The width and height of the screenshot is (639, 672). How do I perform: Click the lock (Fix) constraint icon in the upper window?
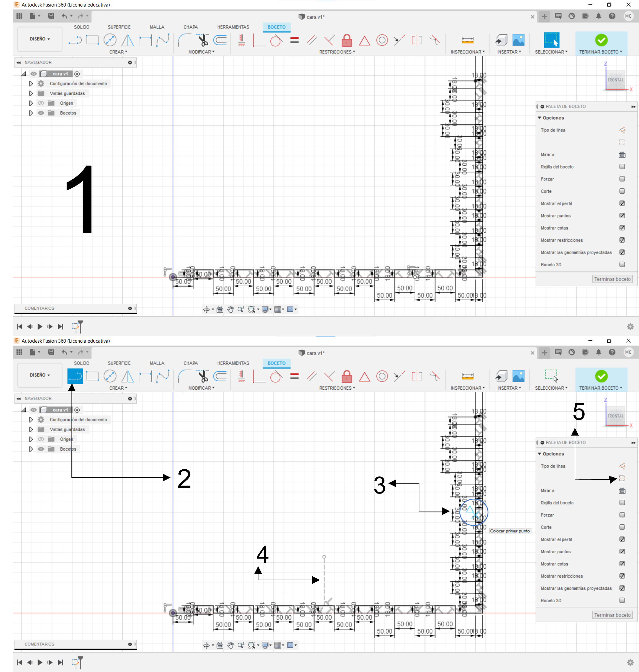click(x=347, y=40)
